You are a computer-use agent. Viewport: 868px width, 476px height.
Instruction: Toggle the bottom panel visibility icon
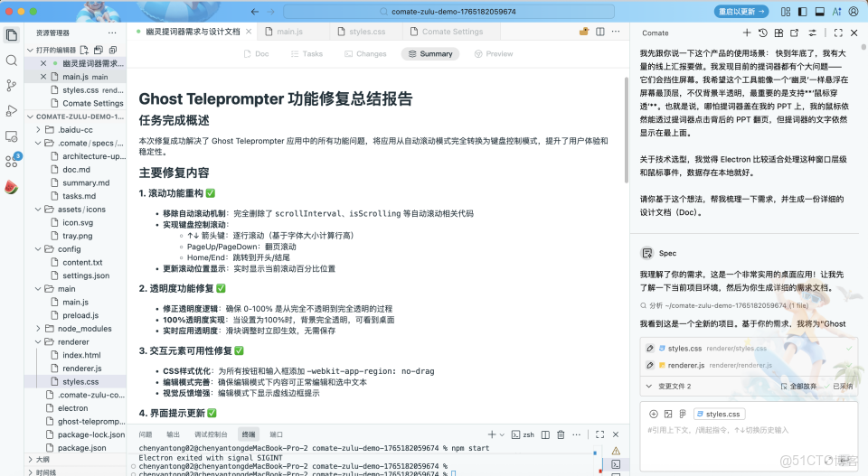tap(820, 11)
